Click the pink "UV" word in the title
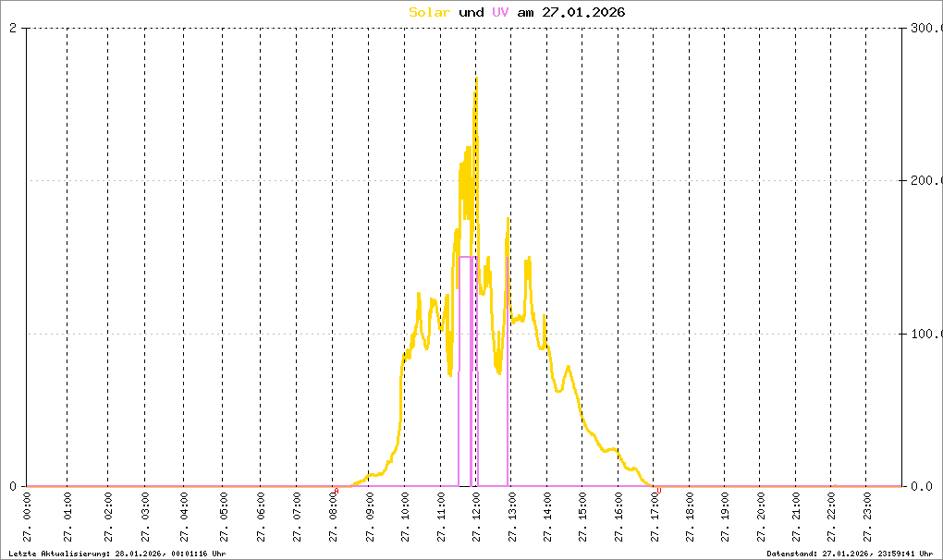Viewport: 943px width, 560px height. click(x=499, y=12)
